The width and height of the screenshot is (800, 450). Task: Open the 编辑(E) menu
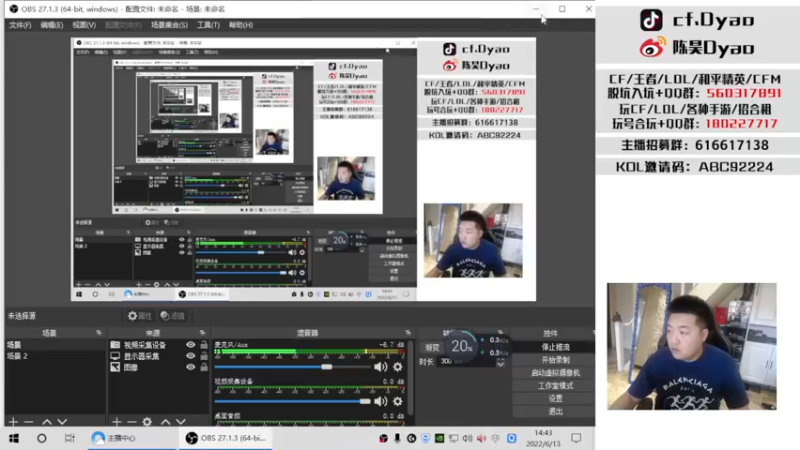click(52, 25)
